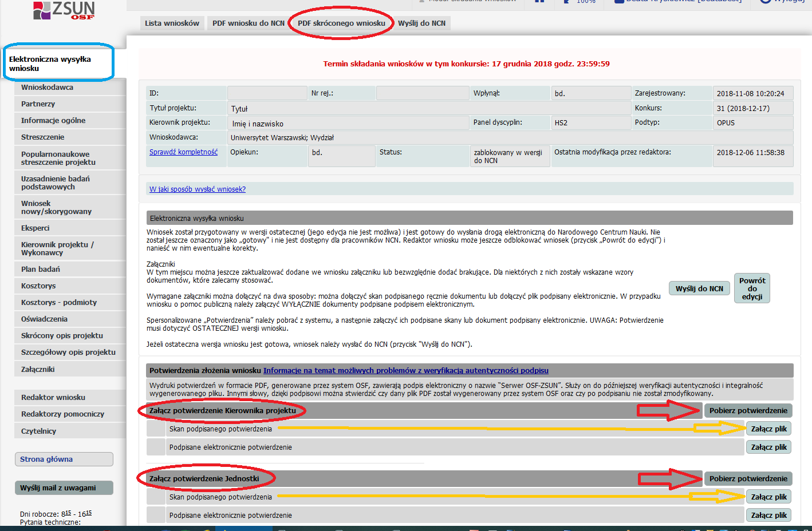
Task: Click the Sprawdź kompletność link
Action: pos(183,152)
